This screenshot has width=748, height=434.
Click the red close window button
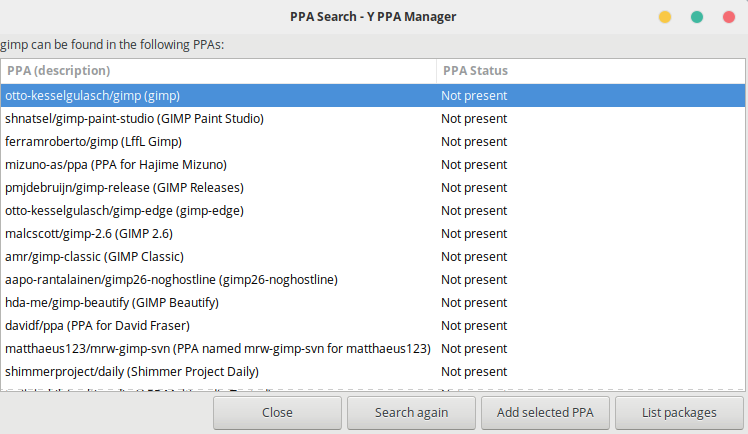click(x=728, y=17)
